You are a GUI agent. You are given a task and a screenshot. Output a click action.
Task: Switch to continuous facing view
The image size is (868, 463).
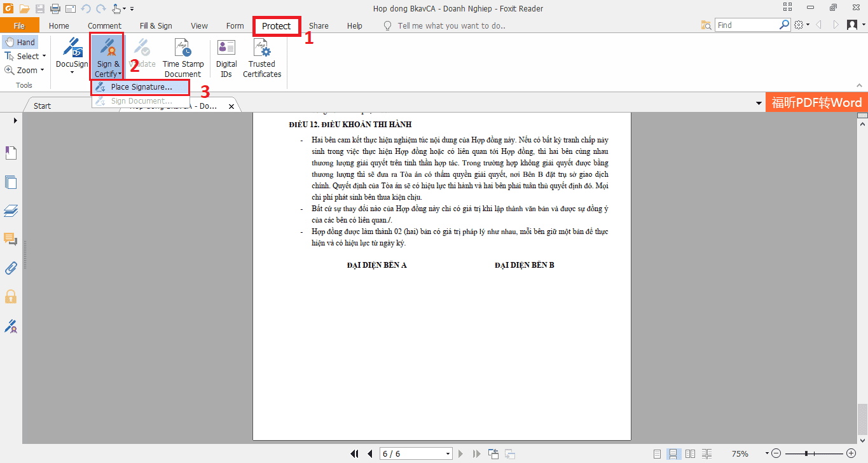tap(706, 454)
